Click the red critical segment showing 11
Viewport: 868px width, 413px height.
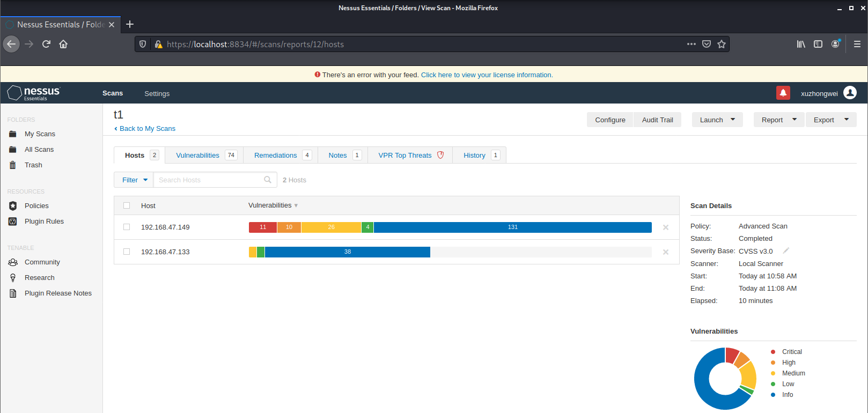263,227
